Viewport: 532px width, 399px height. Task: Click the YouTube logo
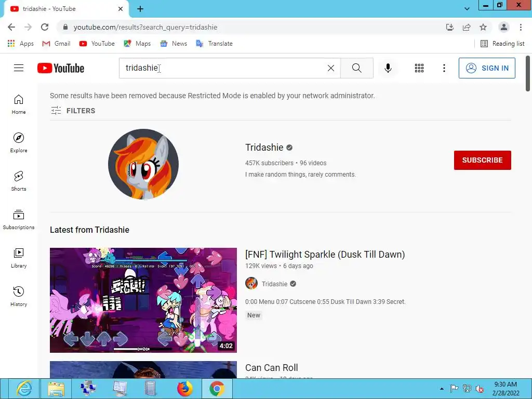point(61,68)
